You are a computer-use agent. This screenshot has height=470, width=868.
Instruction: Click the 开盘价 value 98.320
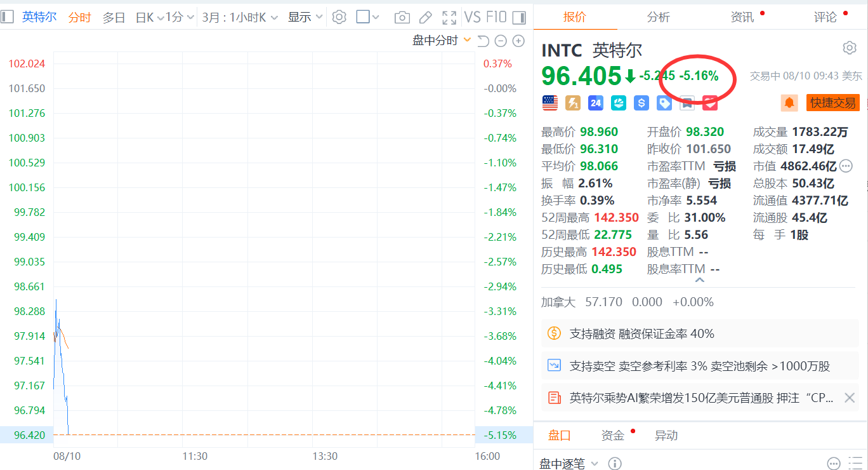(x=705, y=132)
